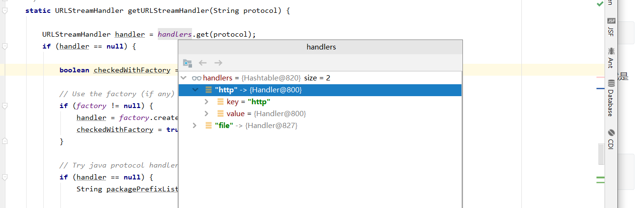
Task: Click the back arrow in handlers popup
Action: pos(203,63)
